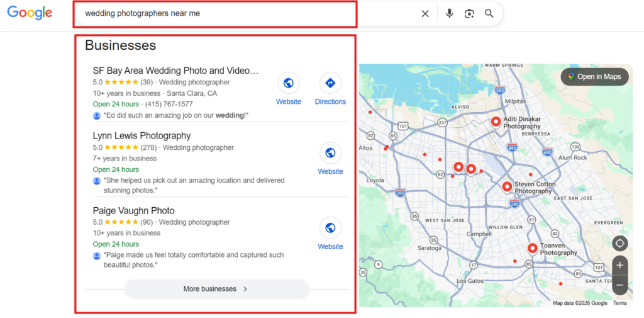The height and width of the screenshot is (318, 644).
Task: Zoom in on the map
Action: [x=619, y=265]
